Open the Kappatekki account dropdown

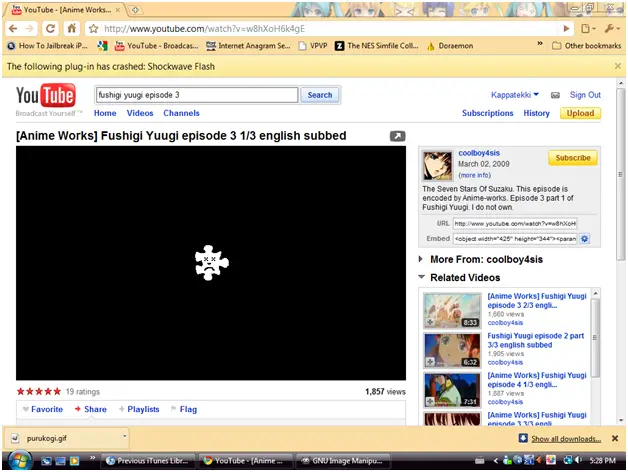515,95
